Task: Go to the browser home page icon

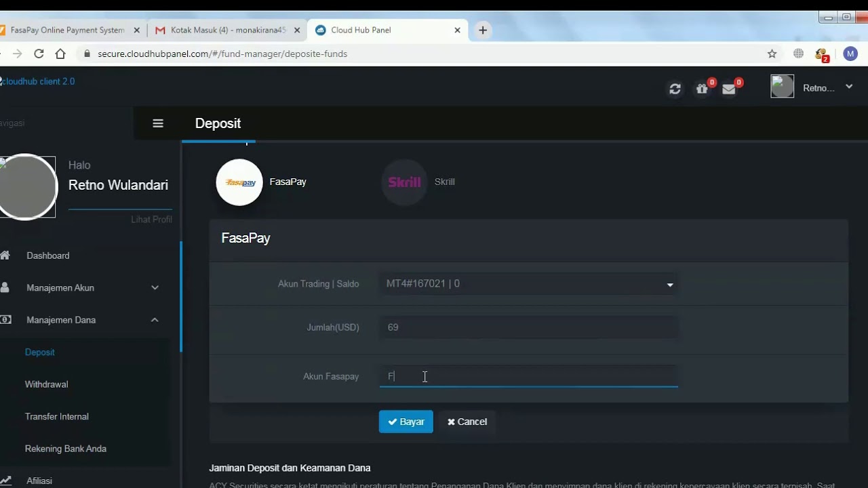Action: [x=60, y=54]
